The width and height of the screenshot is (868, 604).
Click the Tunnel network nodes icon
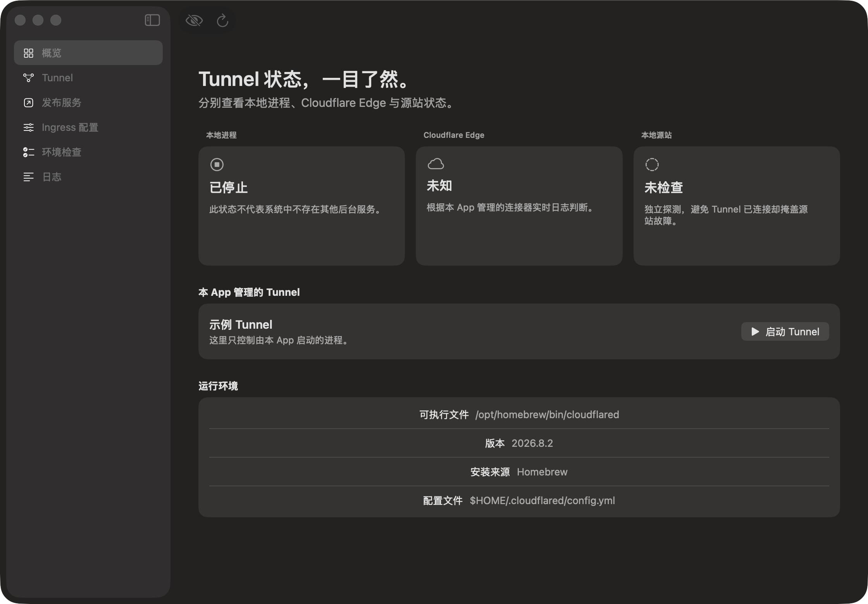29,78
